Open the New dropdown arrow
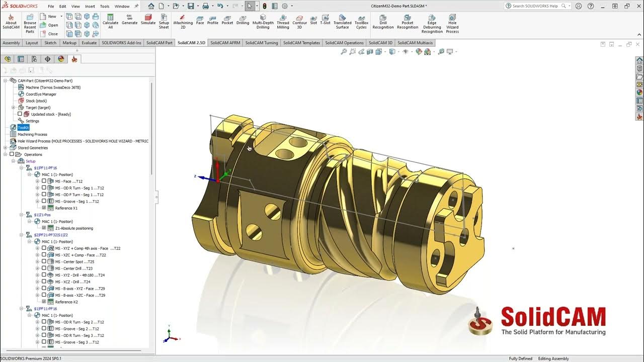This screenshot has width=644, height=362. coord(60,17)
